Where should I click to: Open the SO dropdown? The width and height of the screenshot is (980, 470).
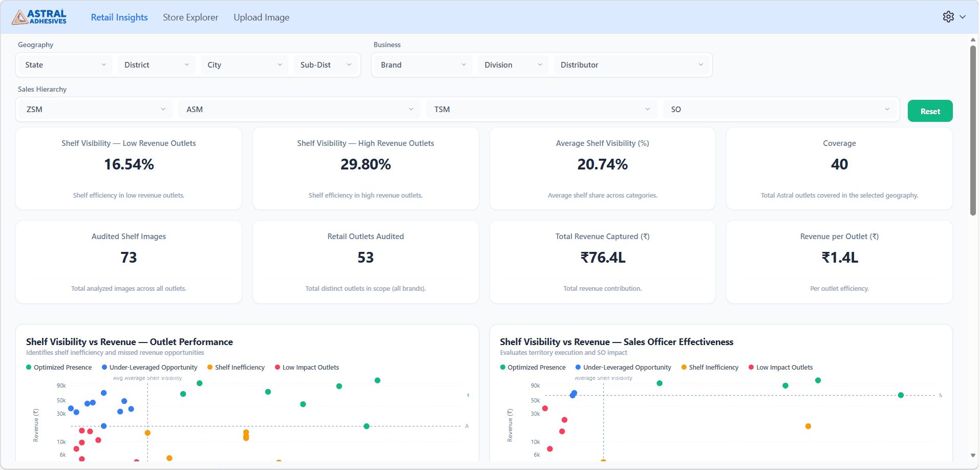coord(780,110)
